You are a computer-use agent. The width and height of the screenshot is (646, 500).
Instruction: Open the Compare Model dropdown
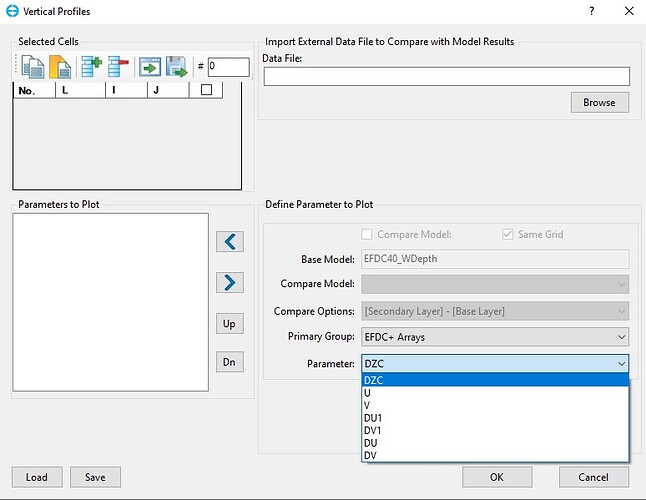(x=495, y=284)
